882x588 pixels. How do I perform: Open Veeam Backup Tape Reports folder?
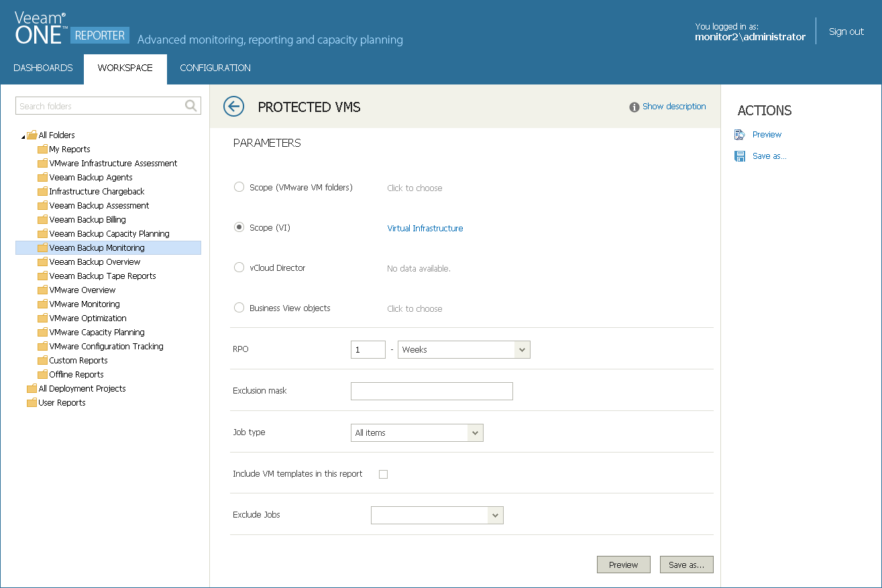[103, 276]
